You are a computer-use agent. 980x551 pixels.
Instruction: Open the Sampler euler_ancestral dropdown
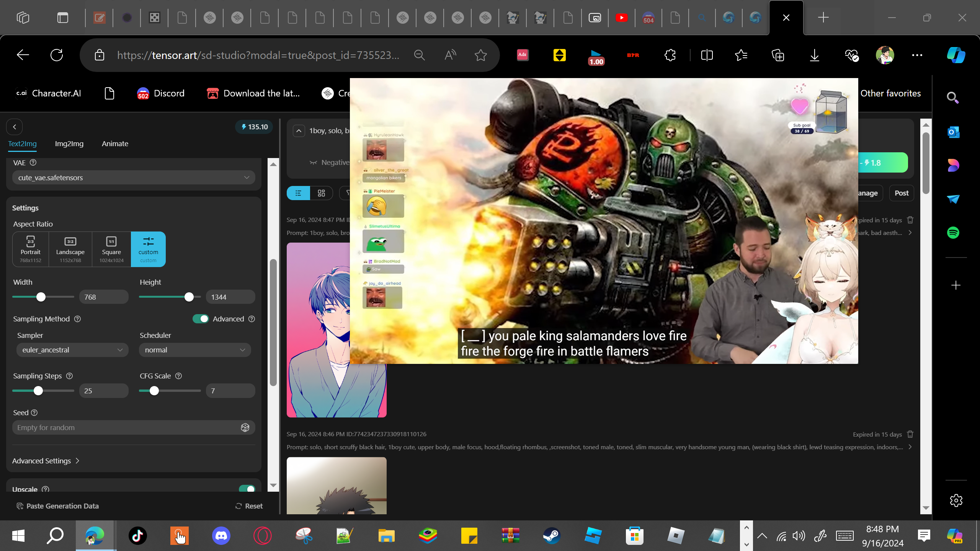(x=72, y=350)
